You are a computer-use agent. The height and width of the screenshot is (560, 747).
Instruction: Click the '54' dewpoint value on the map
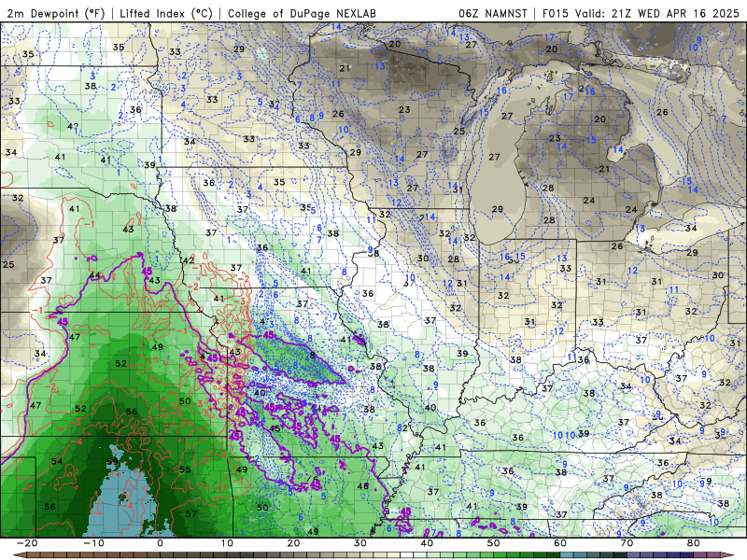(57, 461)
